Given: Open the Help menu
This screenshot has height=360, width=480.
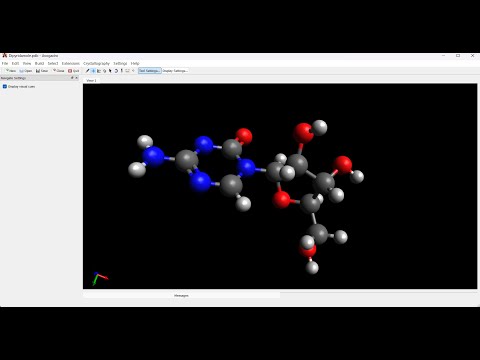Looking at the screenshot, I should (135, 63).
